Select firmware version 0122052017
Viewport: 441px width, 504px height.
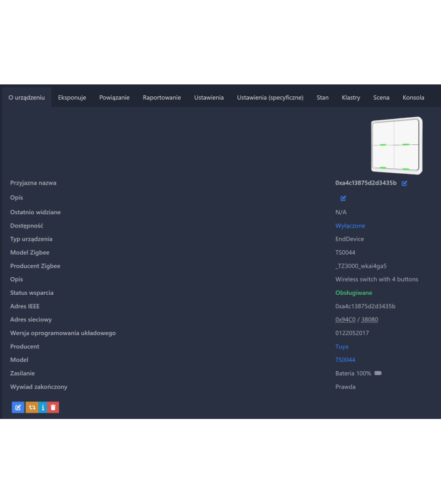[x=352, y=333]
